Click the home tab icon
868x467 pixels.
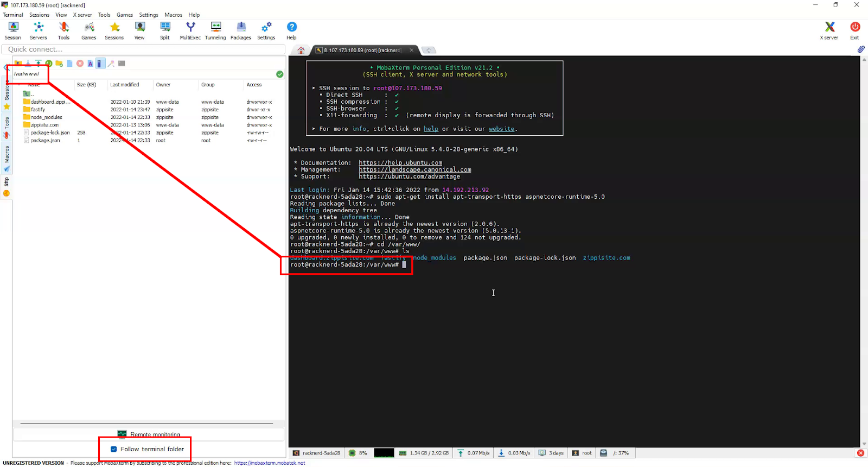pos(301,50)
